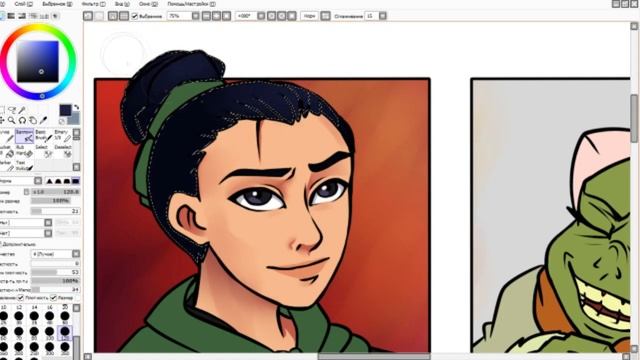
Task: Open the Вид menu
Action: pyautogui.click(x=122, y=4)
